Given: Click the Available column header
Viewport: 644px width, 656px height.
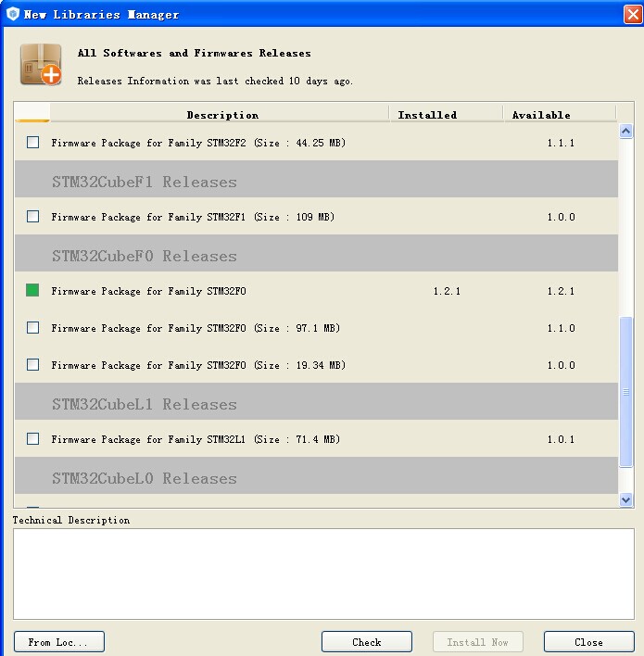Looking at the screenshot, I should point(560,114).
